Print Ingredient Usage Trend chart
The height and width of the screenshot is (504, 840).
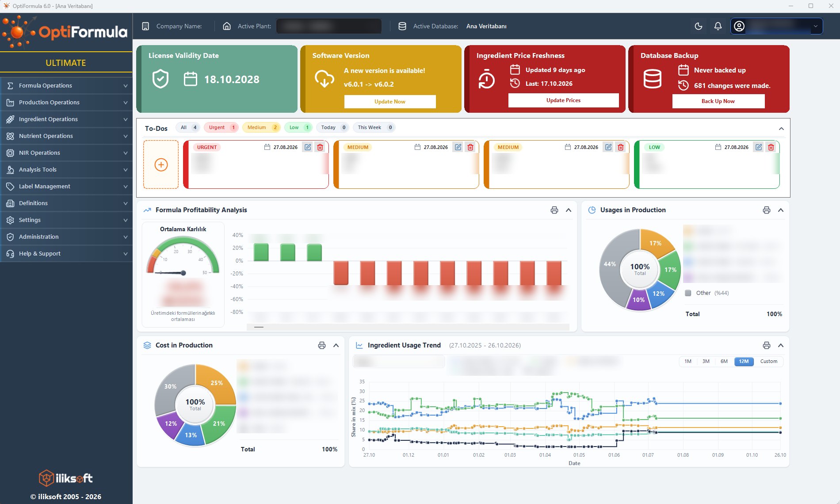tap(767, 345)
